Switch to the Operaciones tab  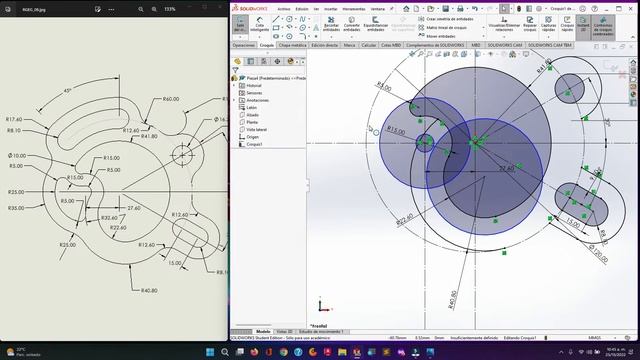[x=243, y=45]
